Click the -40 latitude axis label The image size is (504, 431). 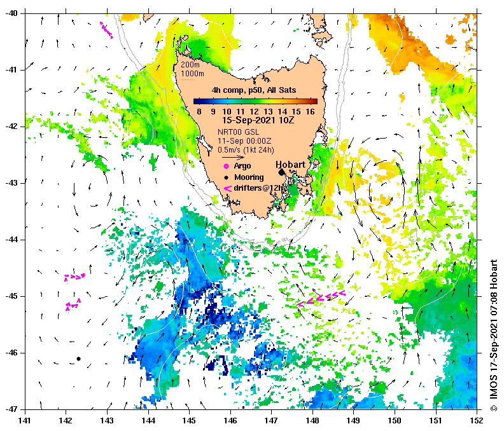click(x=11, y=13)
